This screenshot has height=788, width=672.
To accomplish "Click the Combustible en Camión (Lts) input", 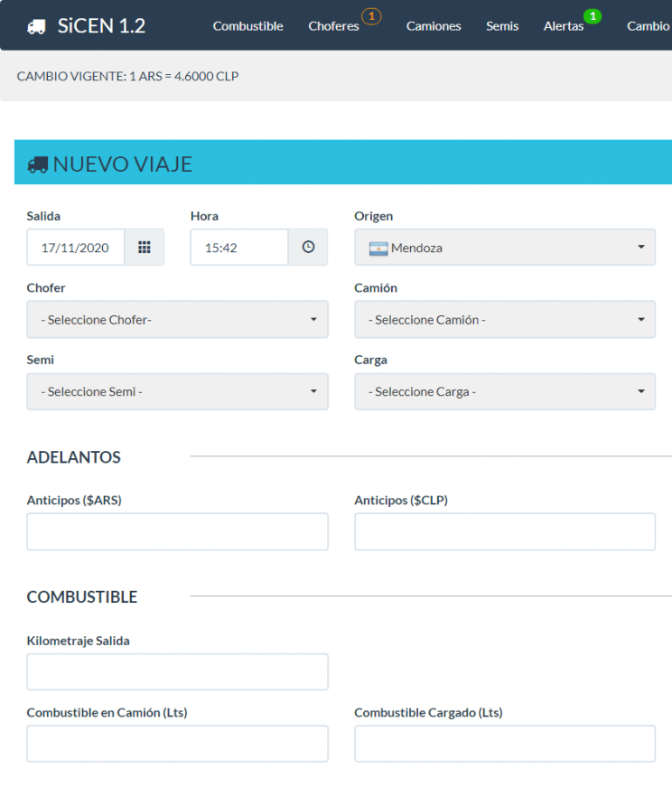I will tap(177, 744).
